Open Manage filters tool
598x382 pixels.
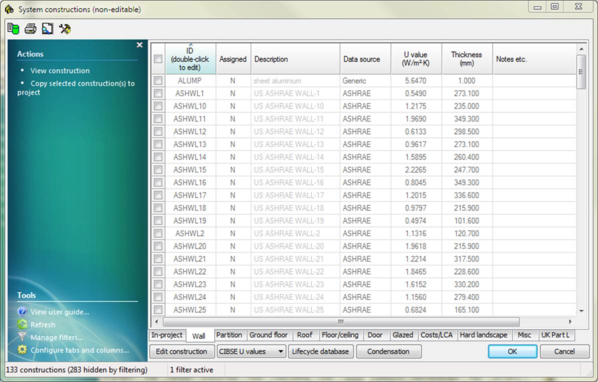click(56, 337)
